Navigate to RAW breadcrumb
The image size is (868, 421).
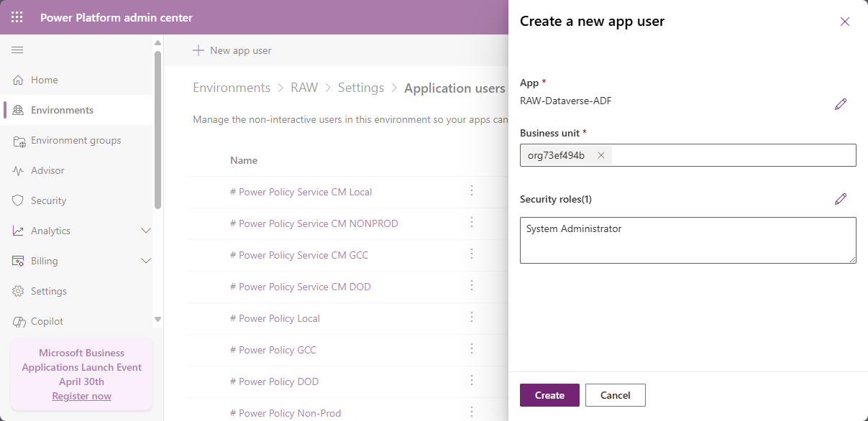(304, 88)
